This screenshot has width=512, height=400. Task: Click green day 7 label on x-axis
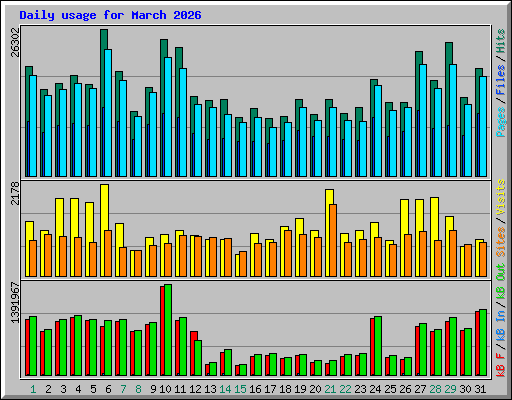(123, 389)
